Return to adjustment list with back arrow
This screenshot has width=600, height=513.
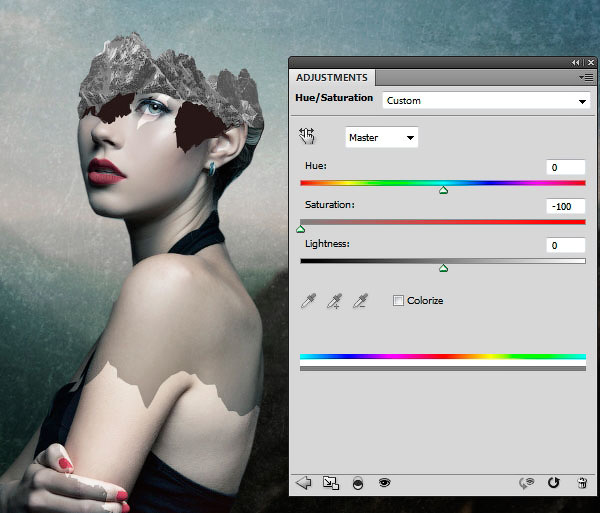[303, 483]
